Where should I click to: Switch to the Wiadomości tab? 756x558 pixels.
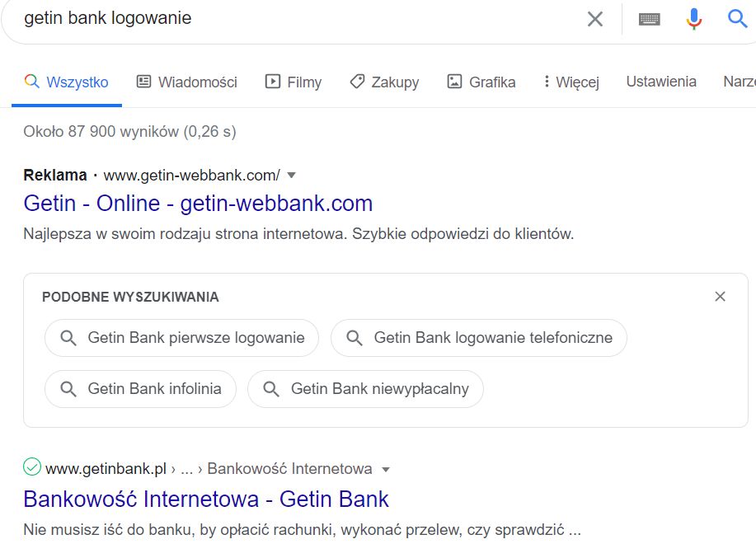click(x=186, y=82)
